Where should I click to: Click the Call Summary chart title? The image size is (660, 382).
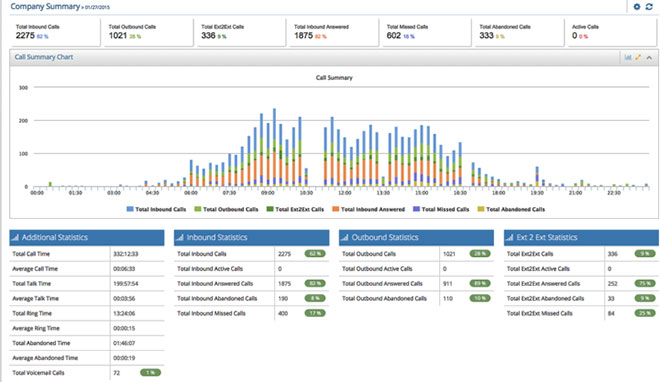pyautogui.click(x=334, y=78)
